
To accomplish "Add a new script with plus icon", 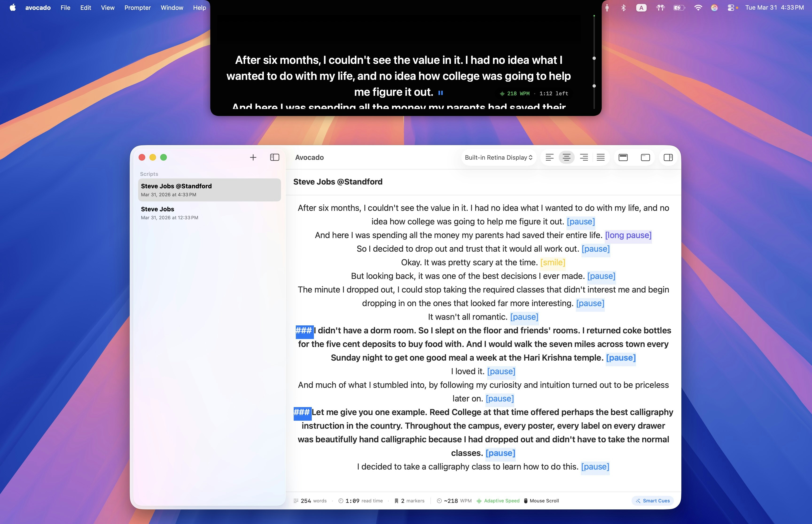I will [x=253, y=158].
